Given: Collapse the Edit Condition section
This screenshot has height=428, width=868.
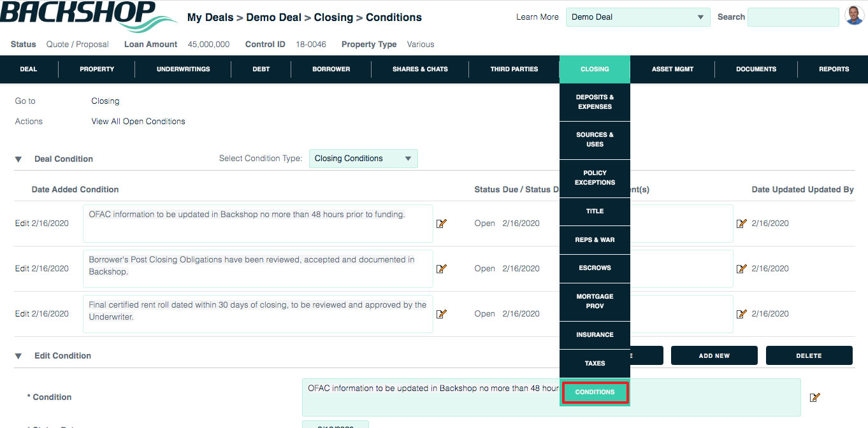Looking at the screenshot, I should pyautogui.click(x=18, y=356).
